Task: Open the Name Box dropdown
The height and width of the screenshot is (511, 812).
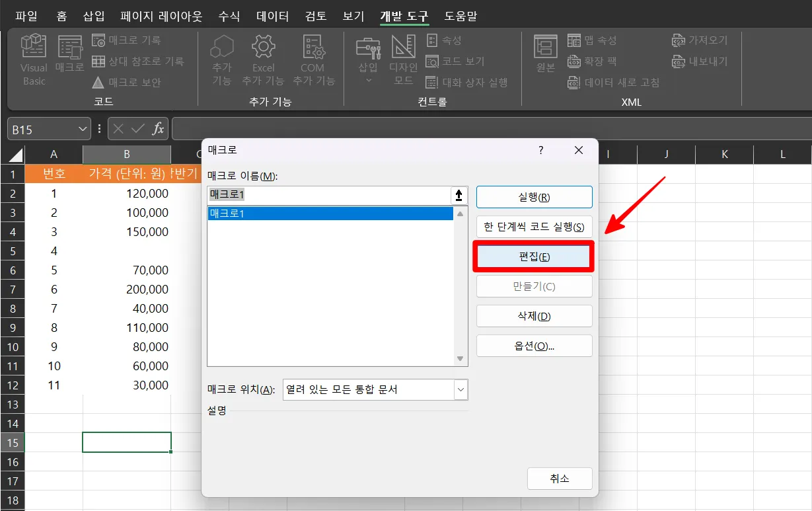Action: 83,128
